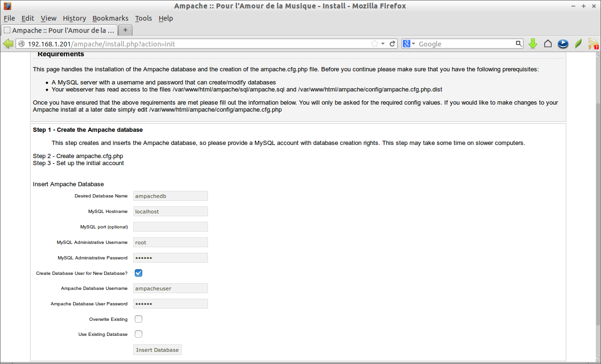This screenshot has height=364, width=601.
Task: Open the Bookmarks menu
Action: [x=110, y=18]
